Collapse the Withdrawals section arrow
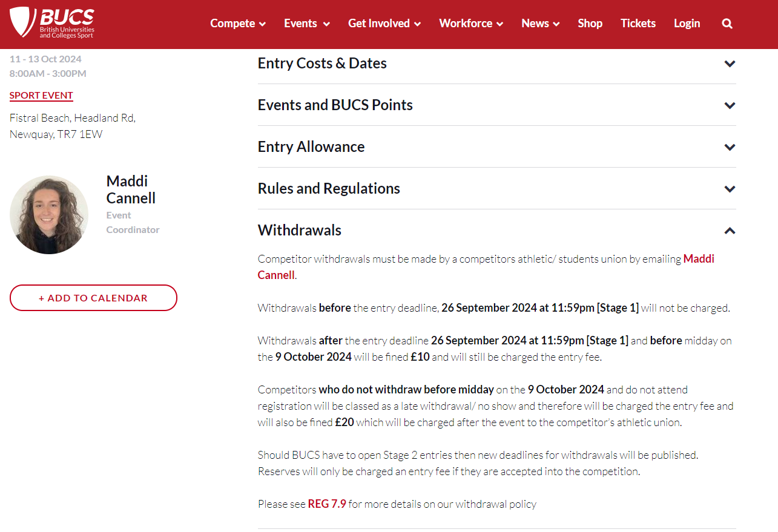 click(x=730, y=231)
